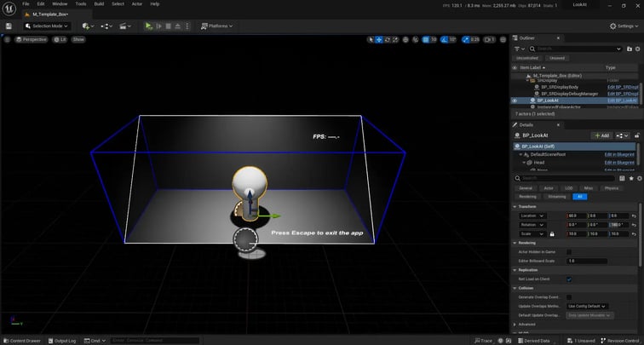The image size is (644, 345).
Task: Open the Selection Mode dropdown
Action: tap(49, 26)
